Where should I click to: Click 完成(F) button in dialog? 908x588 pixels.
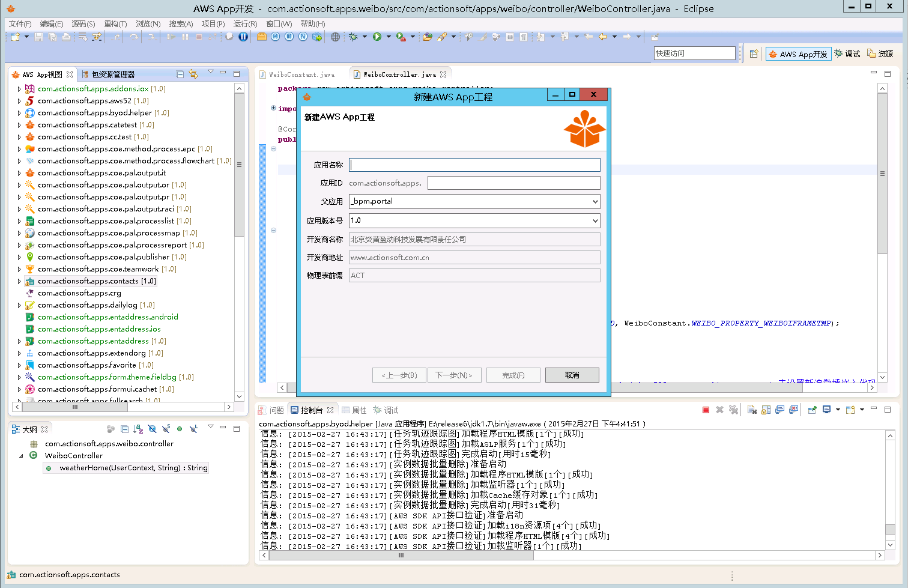(513, 375)
